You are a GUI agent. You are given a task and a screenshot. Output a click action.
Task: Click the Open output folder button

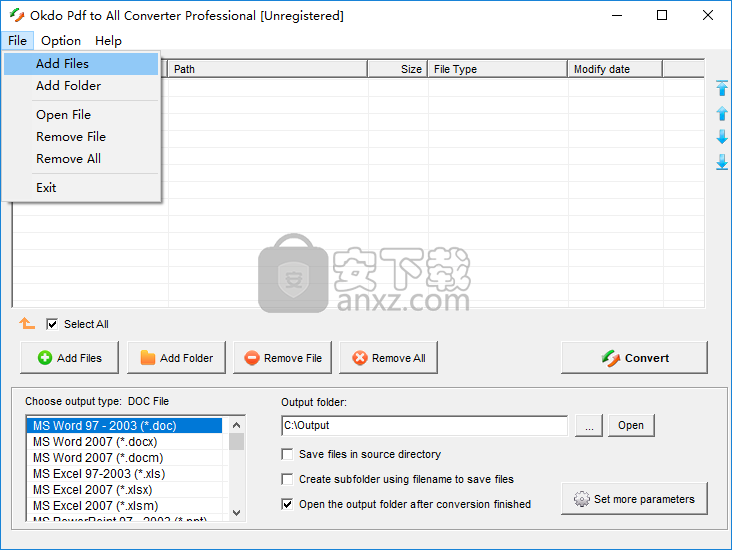tap(631, 425)
